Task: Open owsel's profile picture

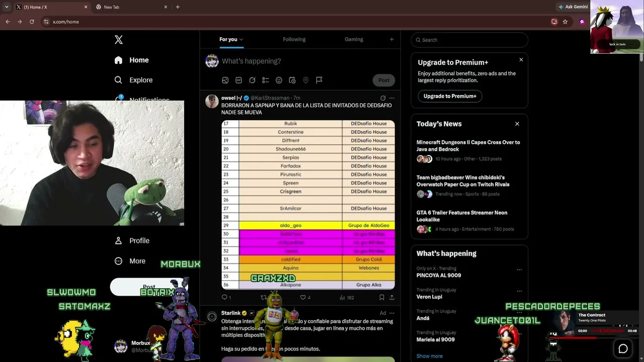Action: coord(212,101)
